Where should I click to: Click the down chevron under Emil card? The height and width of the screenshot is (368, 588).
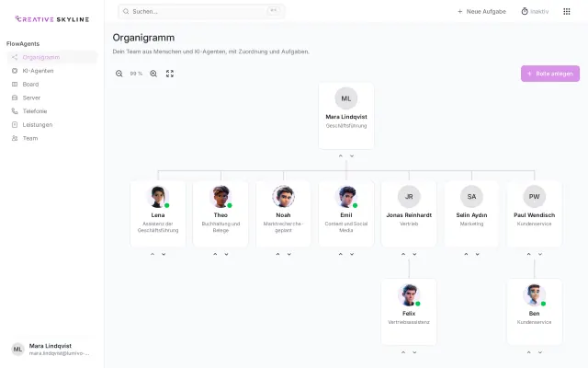pos(352,254)
